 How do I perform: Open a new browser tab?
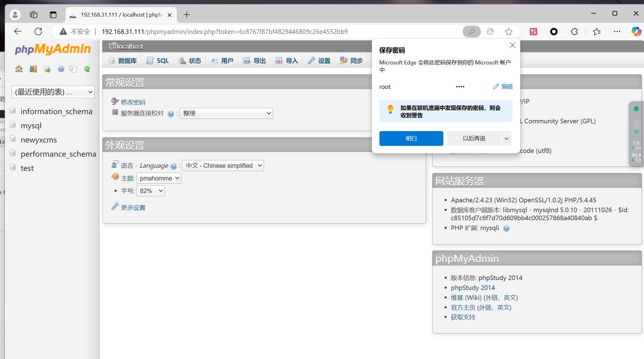pyautogui.click(x=186, y=14)
